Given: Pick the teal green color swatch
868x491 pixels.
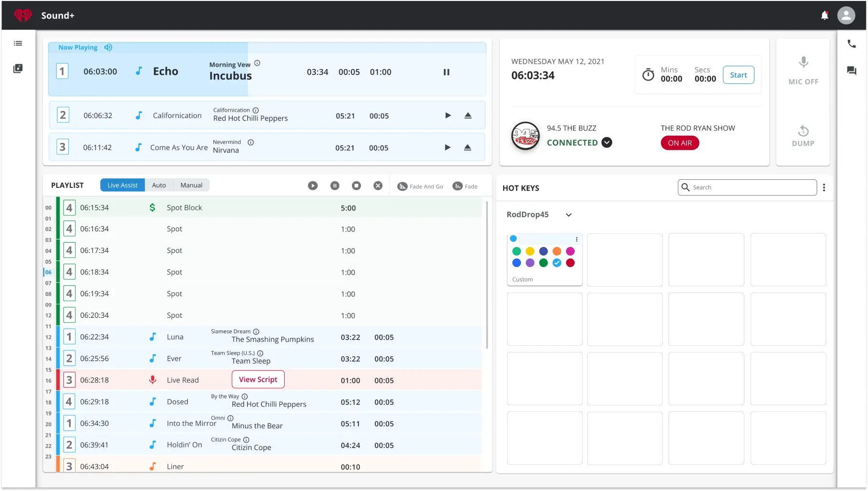Looking at the screenshot, I should pyautogui.click(x=516, y=251).
